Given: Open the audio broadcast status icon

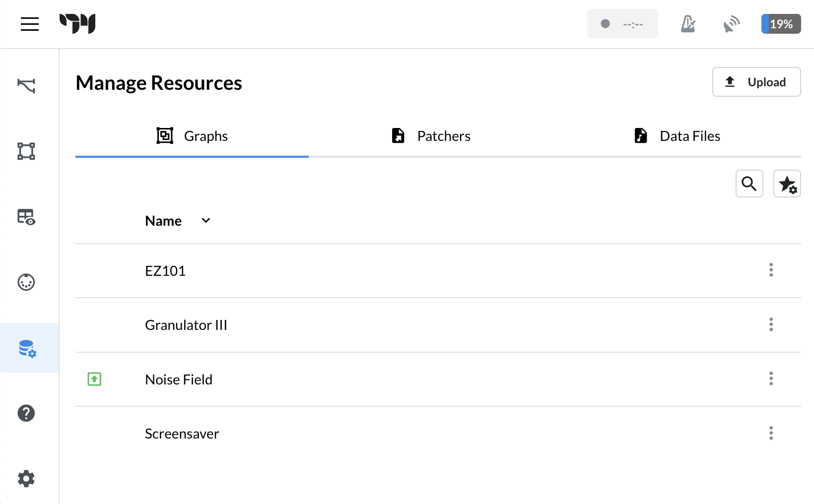Looking at the screenshot, I should coord(732,24).
